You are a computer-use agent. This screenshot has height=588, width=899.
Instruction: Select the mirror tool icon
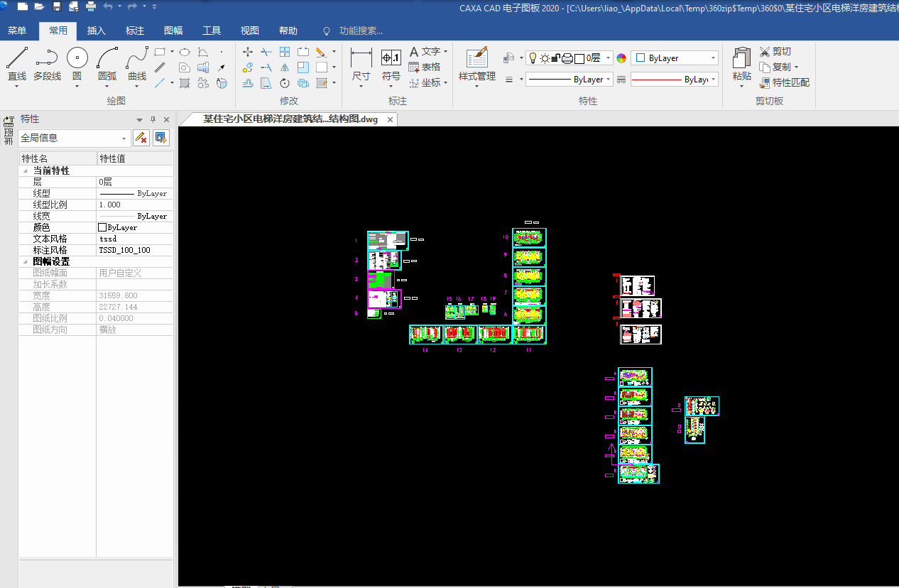point(285,67)
